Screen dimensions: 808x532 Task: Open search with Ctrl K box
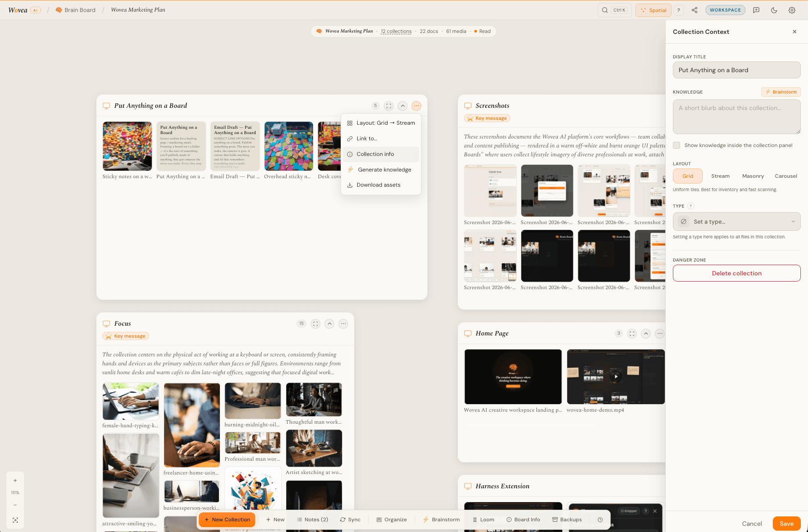[x=614, y=10]
